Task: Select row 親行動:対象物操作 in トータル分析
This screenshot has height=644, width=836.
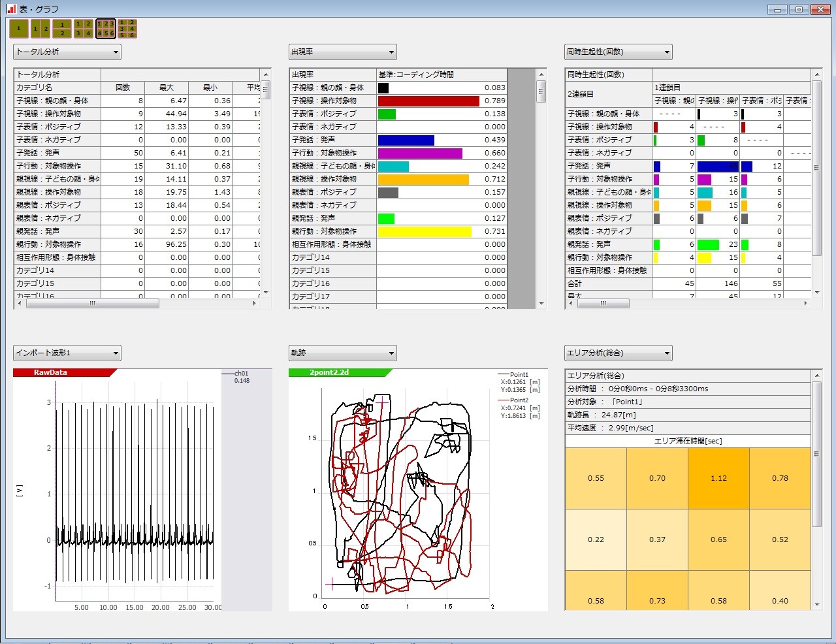Action: 137,244
